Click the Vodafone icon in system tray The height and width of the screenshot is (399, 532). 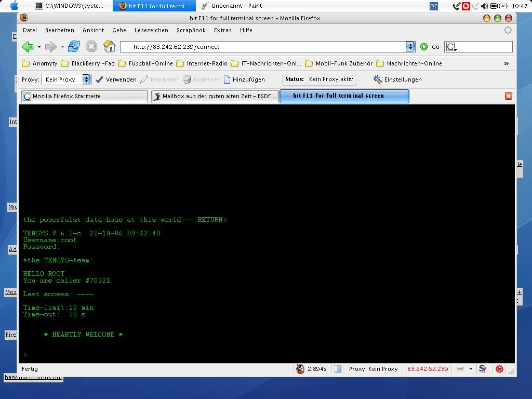tap(466, 6)
